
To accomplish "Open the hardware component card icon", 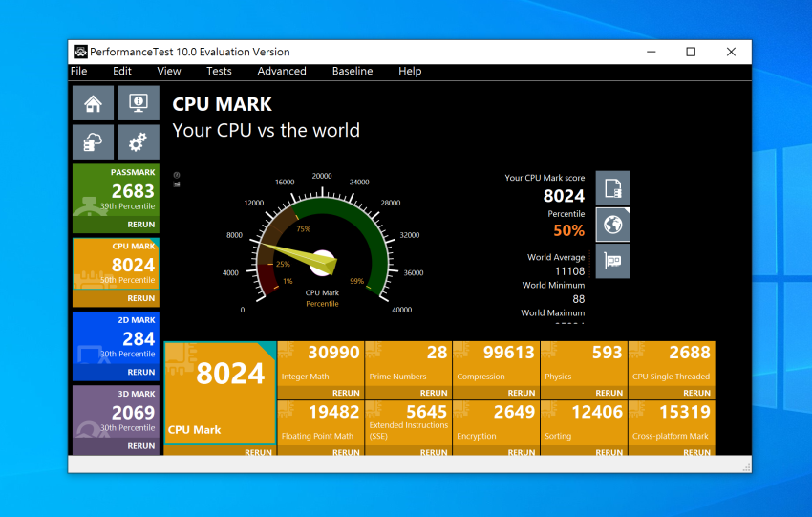I will pos(612,261).
